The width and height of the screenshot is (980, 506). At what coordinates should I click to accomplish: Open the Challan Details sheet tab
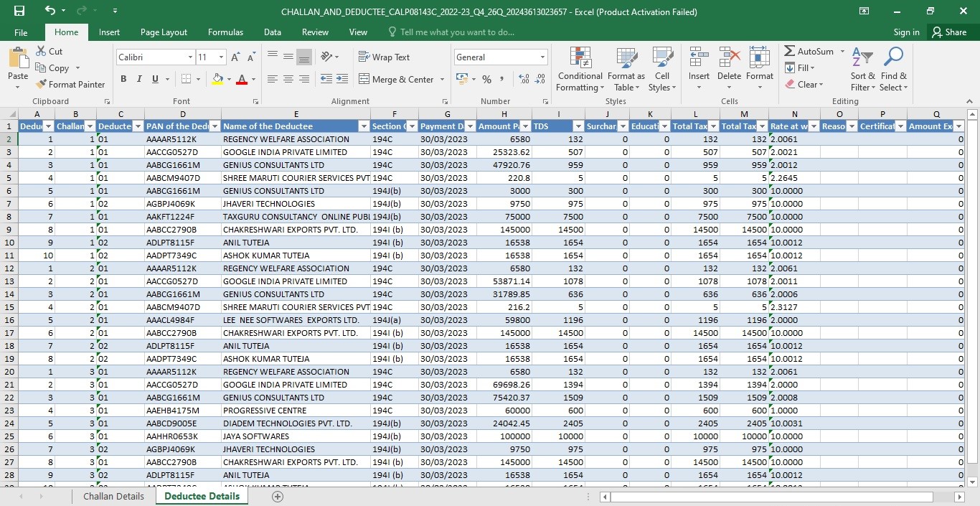click(x=113, y=497)
